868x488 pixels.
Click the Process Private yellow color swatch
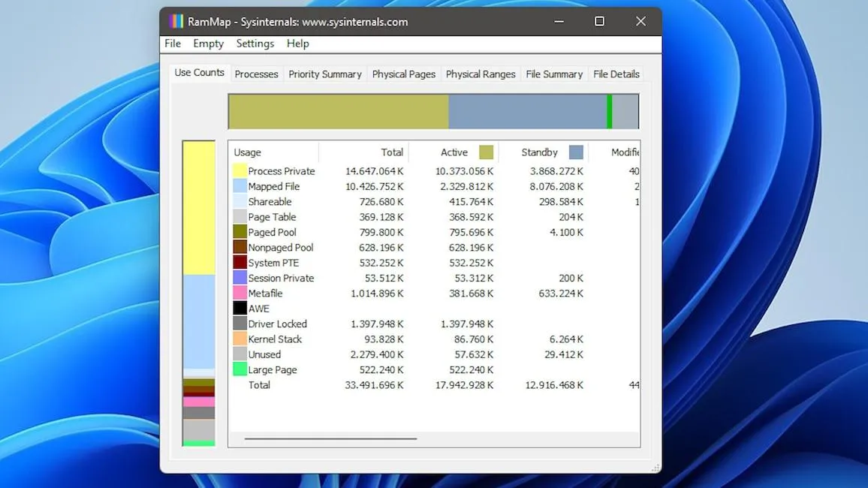click(240, 171)
